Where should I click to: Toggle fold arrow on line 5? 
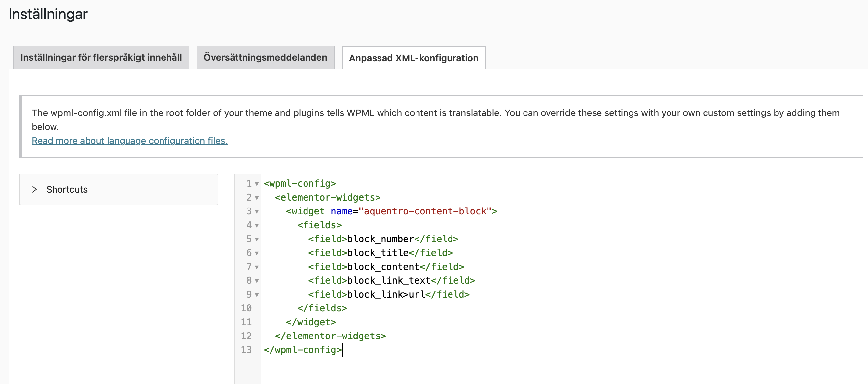(257, 239)
